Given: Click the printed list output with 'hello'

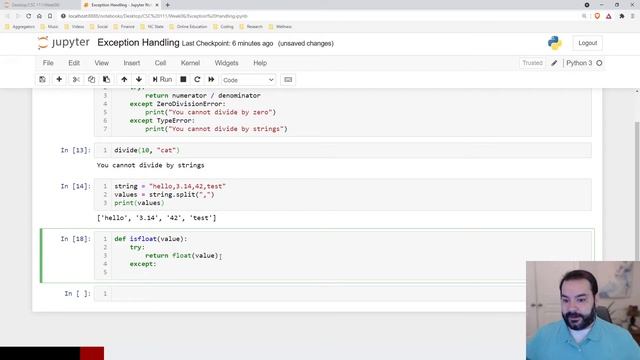Looking at the screenshot, I should [x=156, y=218].
